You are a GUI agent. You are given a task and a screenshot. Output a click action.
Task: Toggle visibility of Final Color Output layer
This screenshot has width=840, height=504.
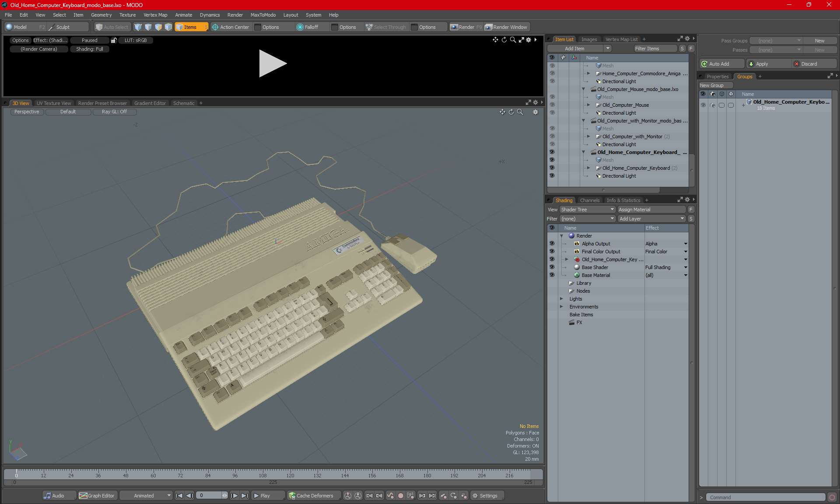click(552, 252)
